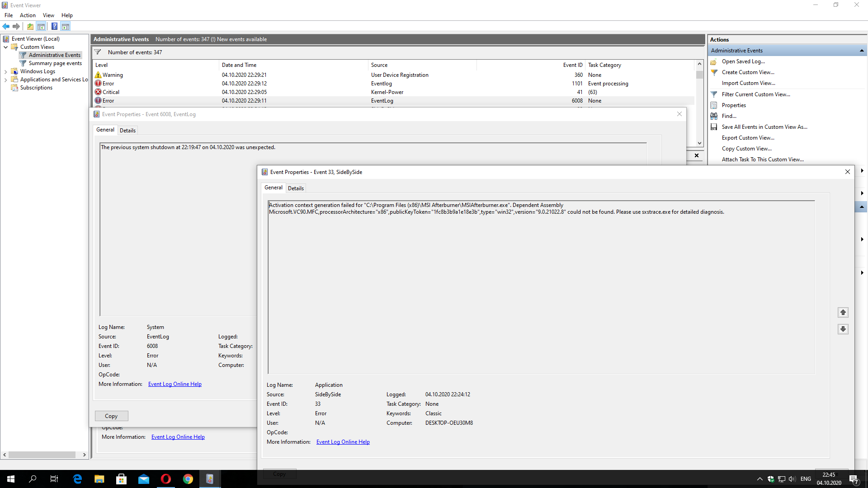Screen dimensions: 868x488
Task: Click the Forward arrow toolbar icon
Action: 16,26
